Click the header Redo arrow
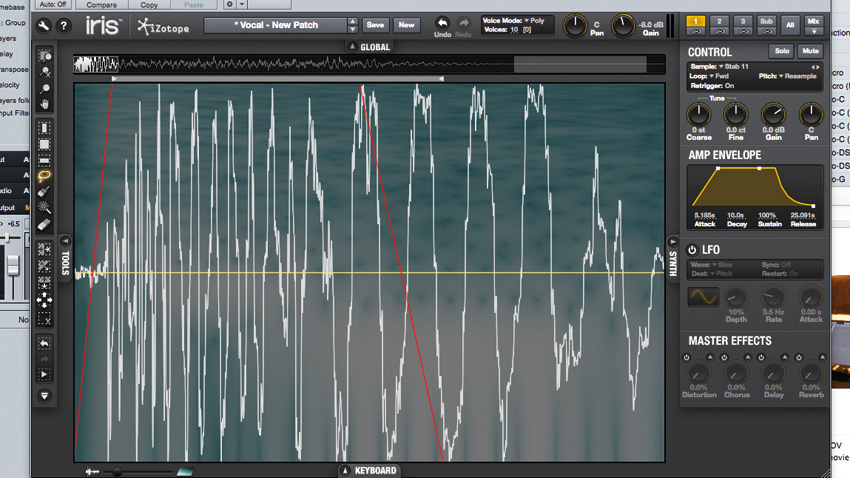Image resolution: width=850 pixels, height=478 pixels. [463, 23]
